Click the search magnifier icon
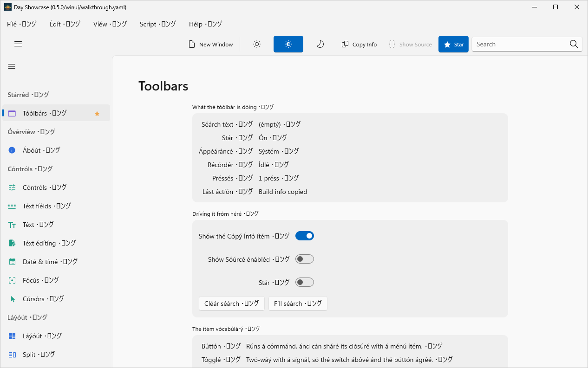Image resolution: width=588 pixels, height=368 pixels. (574, 44)
